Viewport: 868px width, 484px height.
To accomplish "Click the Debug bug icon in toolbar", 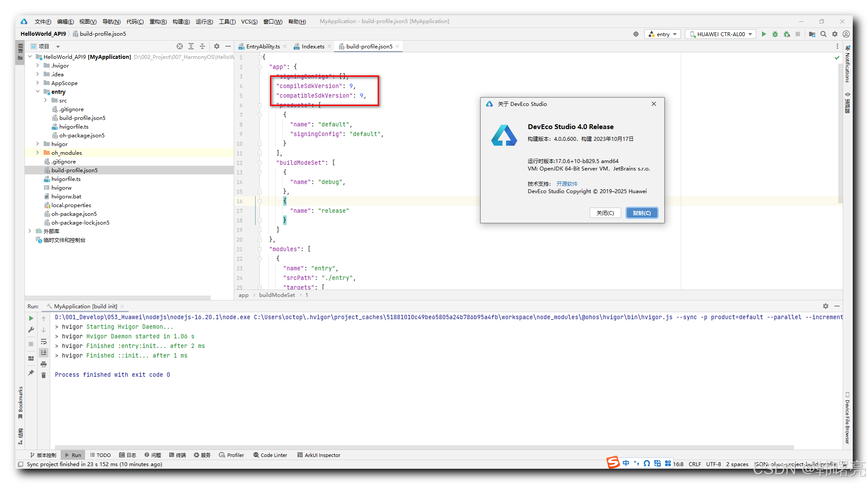I will (775, 34).
